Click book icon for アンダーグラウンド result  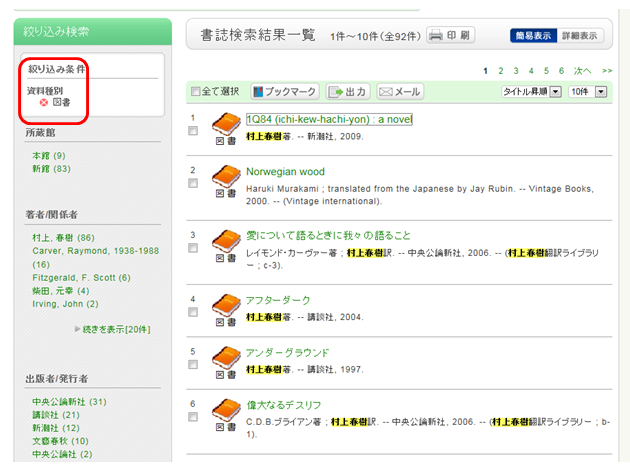[226, 358]
